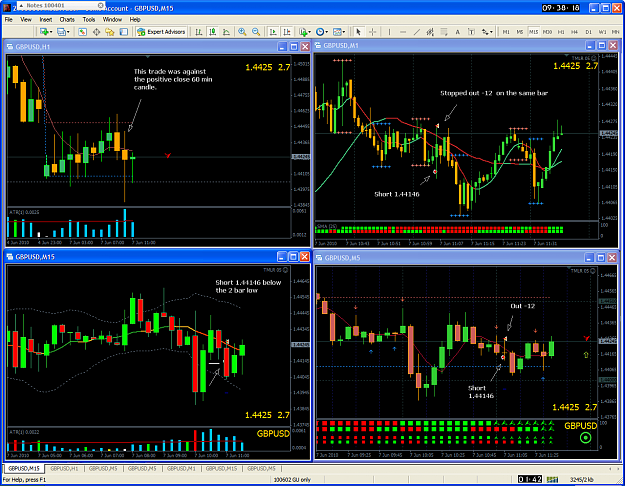Set timeframe to M5 button
Screen dimensions: 625x486
point(520,32)
